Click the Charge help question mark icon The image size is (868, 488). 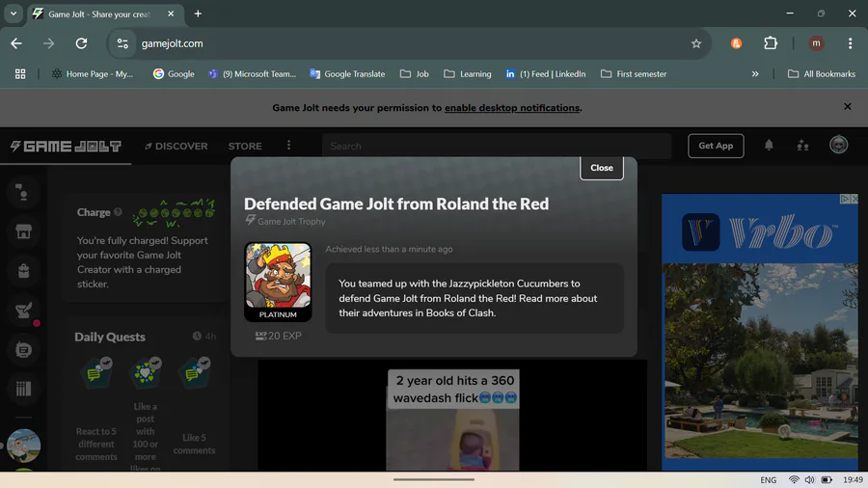(118, 212)
